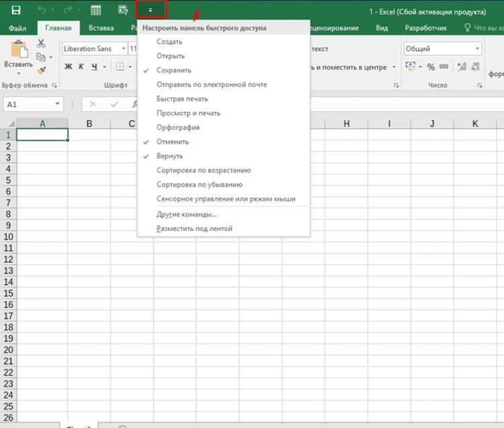Open Number group dialog launcher
Image resolution: width=504 pixels, height=428 pixels.
(x=480, y=85)
